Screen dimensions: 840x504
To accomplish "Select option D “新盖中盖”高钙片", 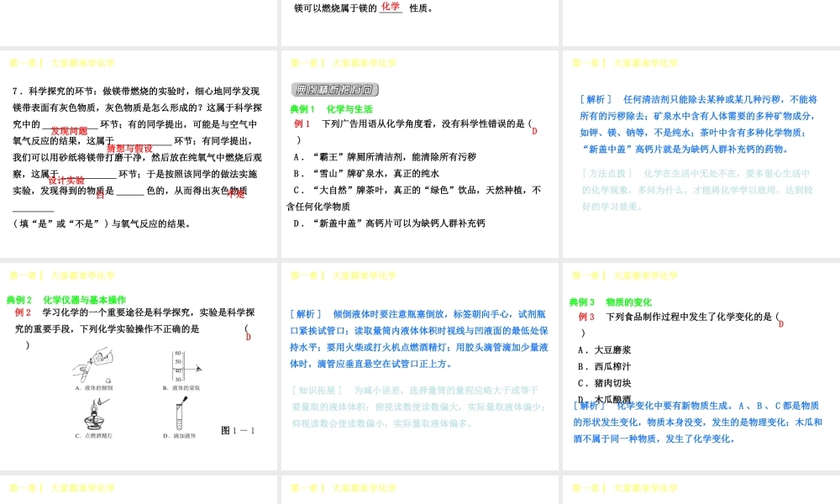I will [x=389, y=223].
